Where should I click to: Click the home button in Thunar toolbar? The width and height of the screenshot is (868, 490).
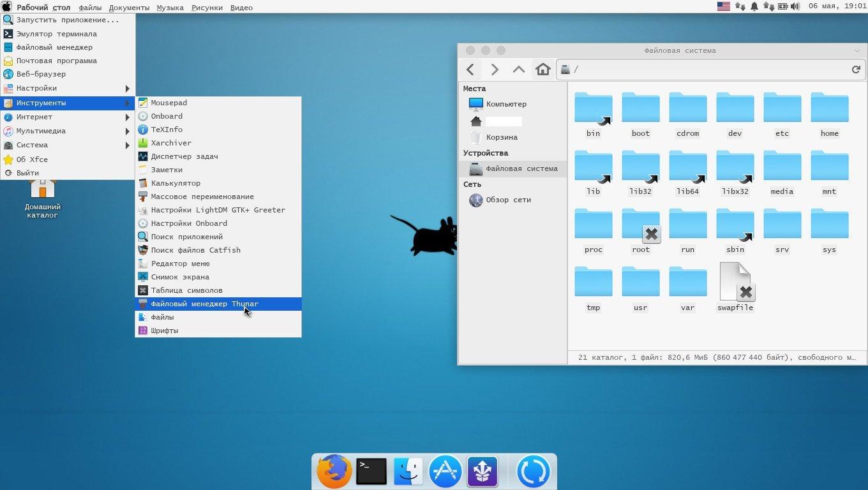pos(542,70)
